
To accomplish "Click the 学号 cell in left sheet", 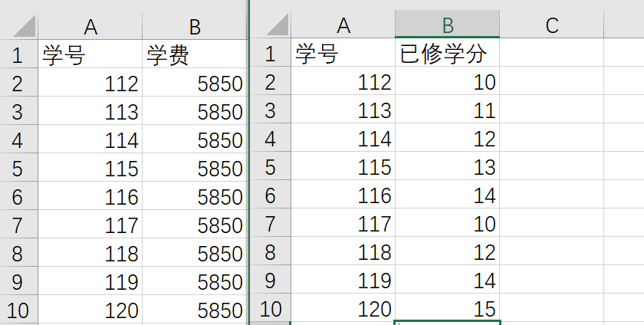I will pyautogui.click(x=90, y=54).
